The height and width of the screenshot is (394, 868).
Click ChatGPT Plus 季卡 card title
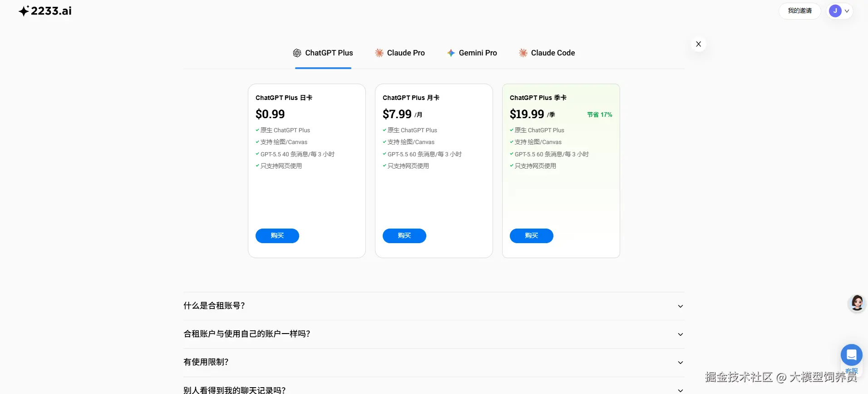pyautogui.click(x=538, y=98)
